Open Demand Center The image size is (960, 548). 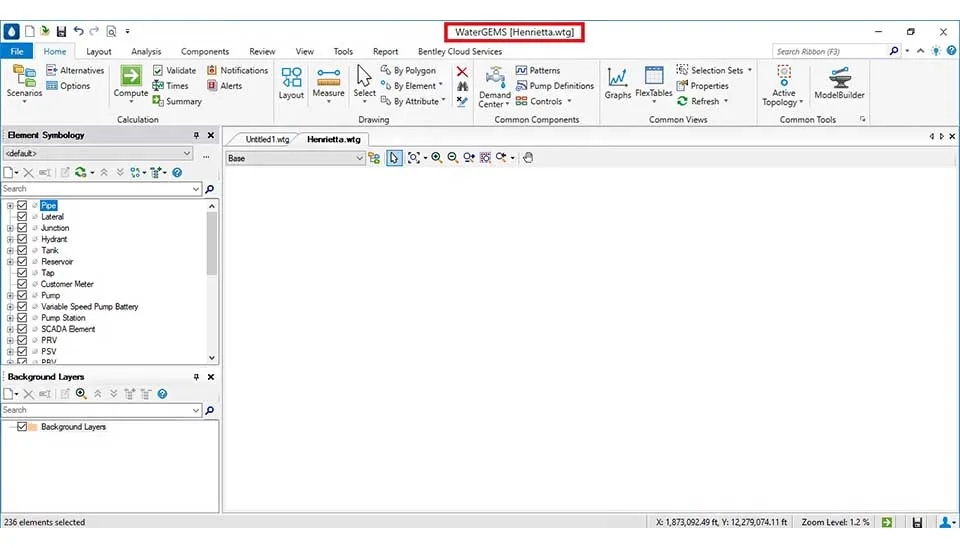pos(494,87)
